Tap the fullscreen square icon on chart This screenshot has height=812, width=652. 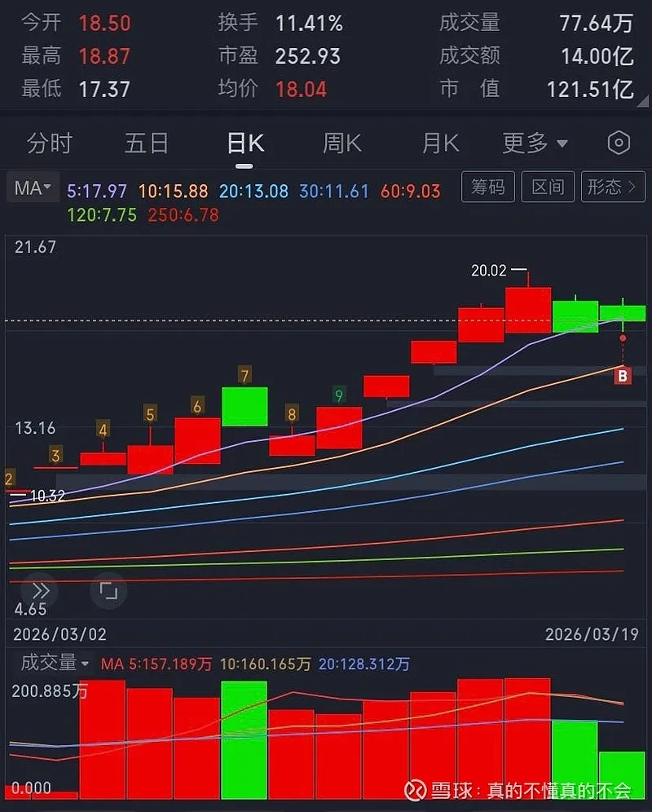[108, 590]
